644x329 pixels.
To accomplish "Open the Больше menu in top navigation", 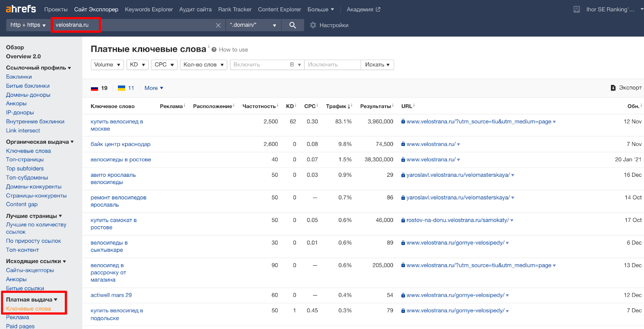I will (321, 9).
